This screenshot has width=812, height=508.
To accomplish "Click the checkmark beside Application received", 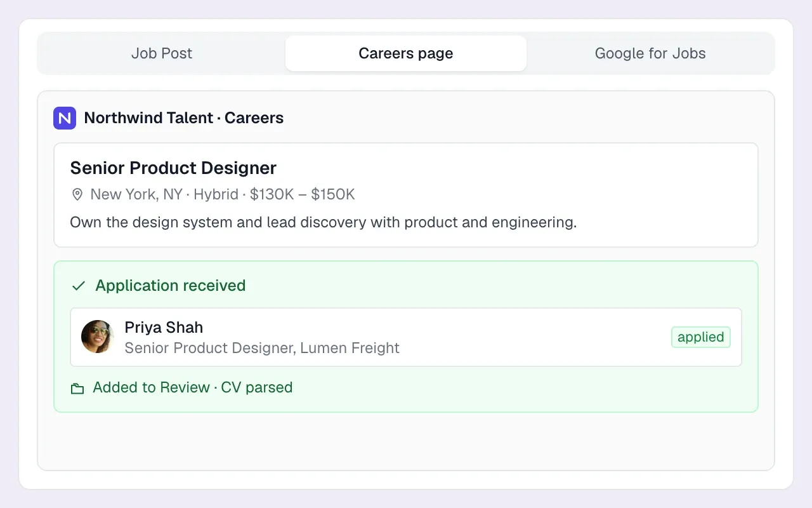I will click(79, 286).
